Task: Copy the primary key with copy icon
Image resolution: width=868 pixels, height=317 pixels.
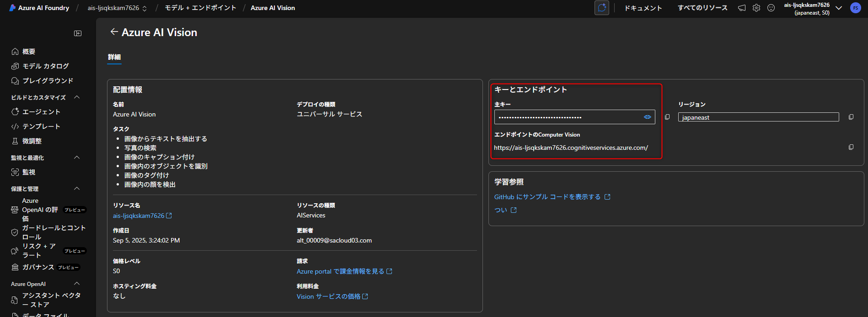Action: 667,117
